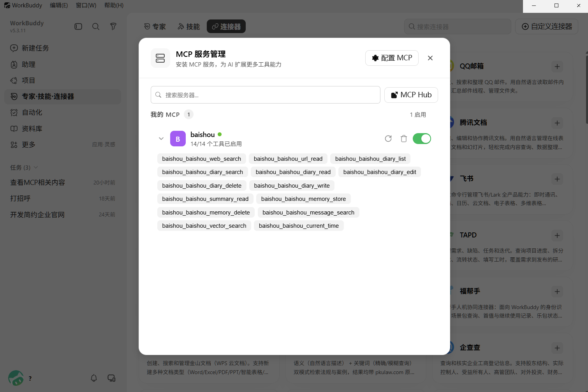588x392 pixels.
Task: Select the baishou_baishou_diary_edit tool chip
Action: 380,172
